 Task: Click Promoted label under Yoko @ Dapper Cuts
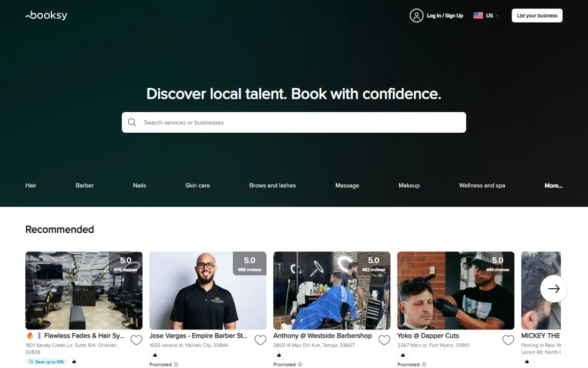click(408, 365)
